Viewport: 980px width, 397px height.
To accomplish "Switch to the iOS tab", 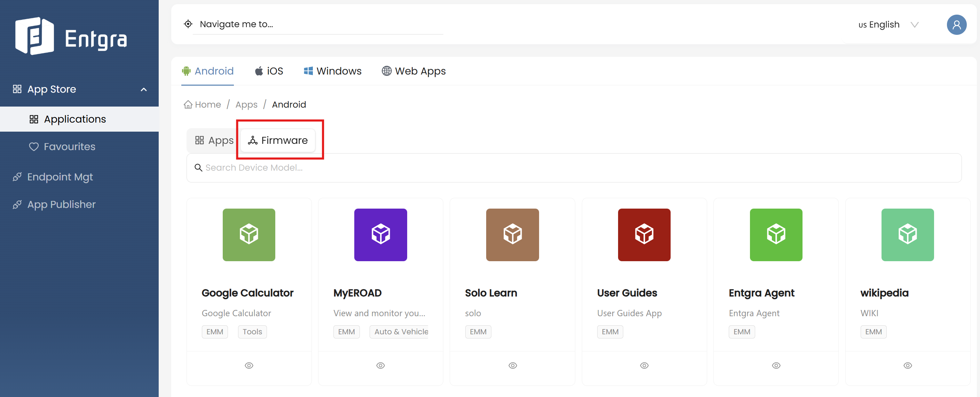I will point(269,71).
